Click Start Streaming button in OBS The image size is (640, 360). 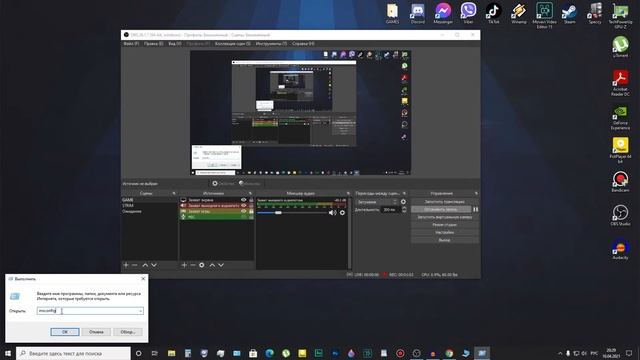coord(444,202)
